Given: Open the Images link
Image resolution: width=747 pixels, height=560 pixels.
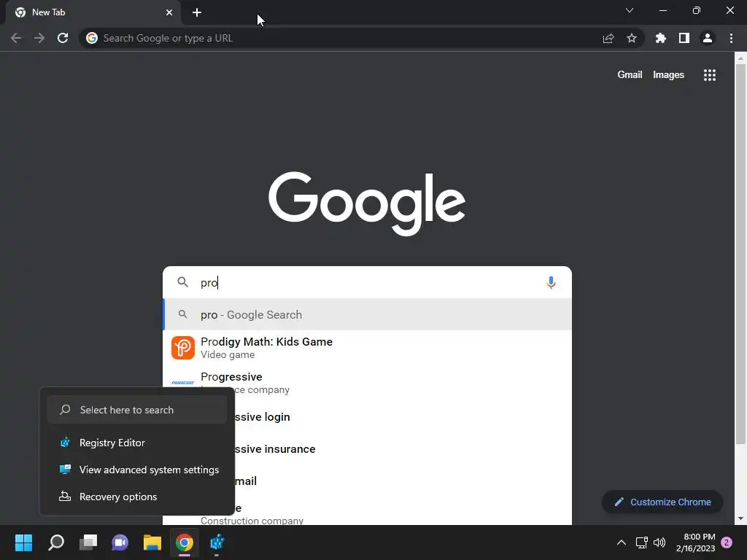Looking at the screenshot, I should (x=668, y=75).
